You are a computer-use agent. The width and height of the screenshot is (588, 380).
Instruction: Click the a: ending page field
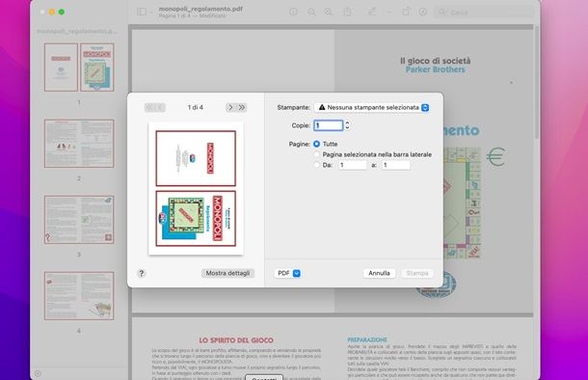[395, 165]
